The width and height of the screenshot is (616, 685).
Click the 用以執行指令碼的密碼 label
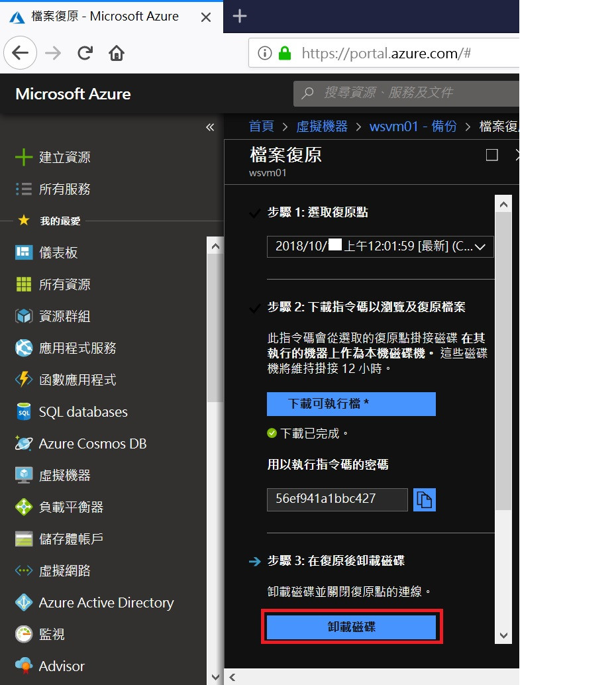point(328,464)
